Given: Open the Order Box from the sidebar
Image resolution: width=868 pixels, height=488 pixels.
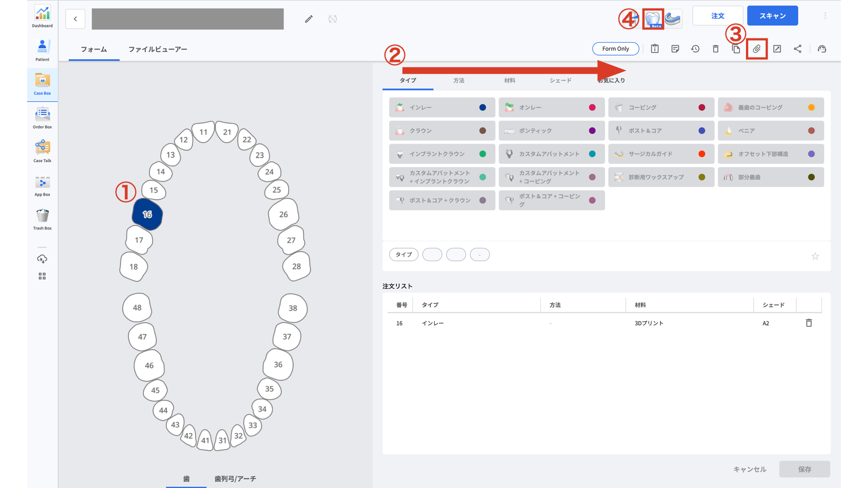Looking at the screenshot, I should point(42,117).
